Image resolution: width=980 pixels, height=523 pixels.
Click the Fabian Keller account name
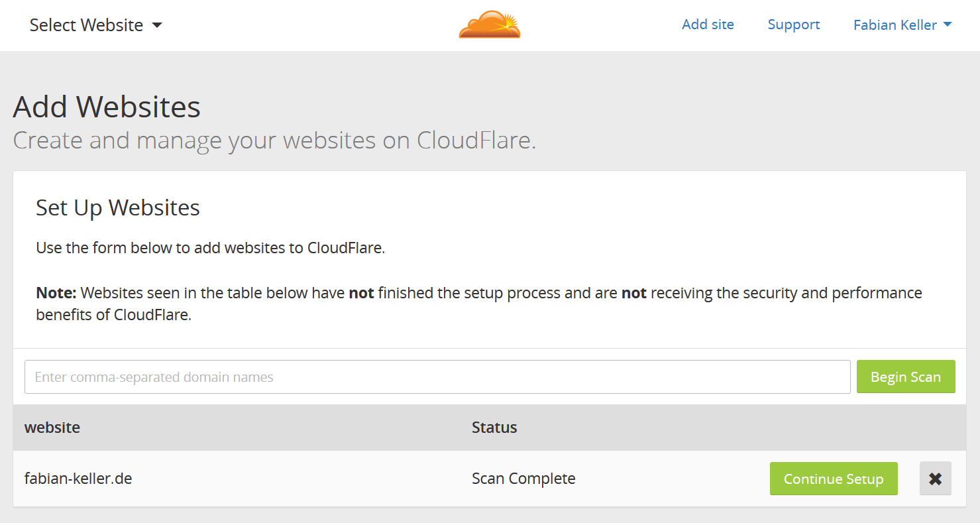(x=896, y=25)
